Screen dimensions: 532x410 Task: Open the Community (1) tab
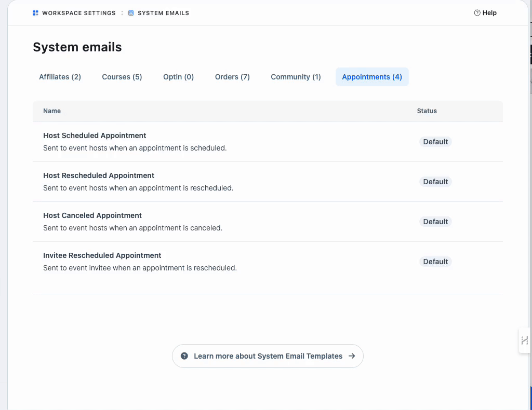click(296, 77)
